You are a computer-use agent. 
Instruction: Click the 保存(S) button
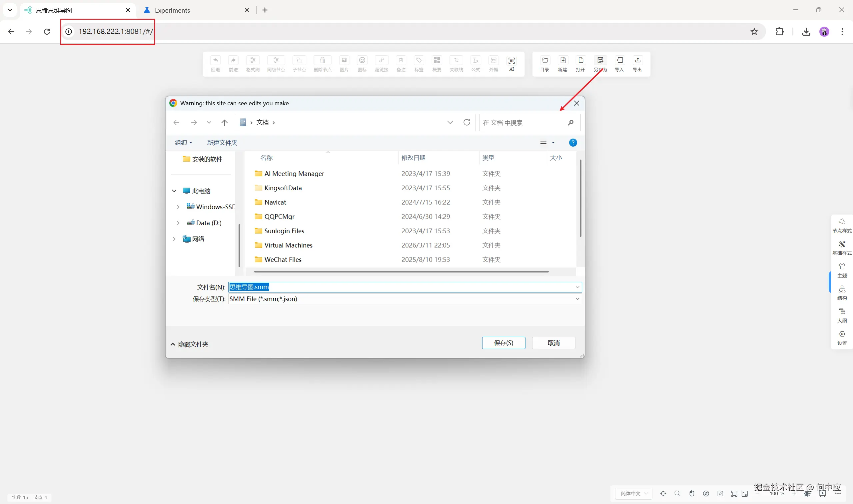click(503, 343)
